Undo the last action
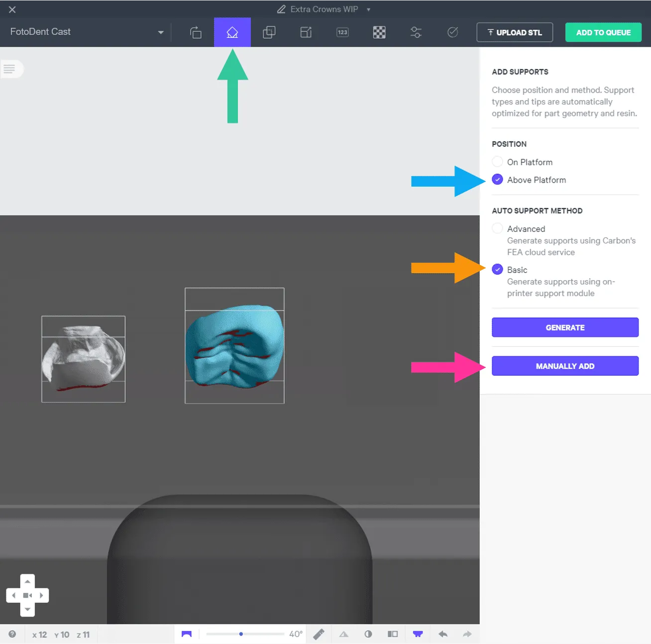The width and height of the screenshot is (651, 644). (443, 634)
